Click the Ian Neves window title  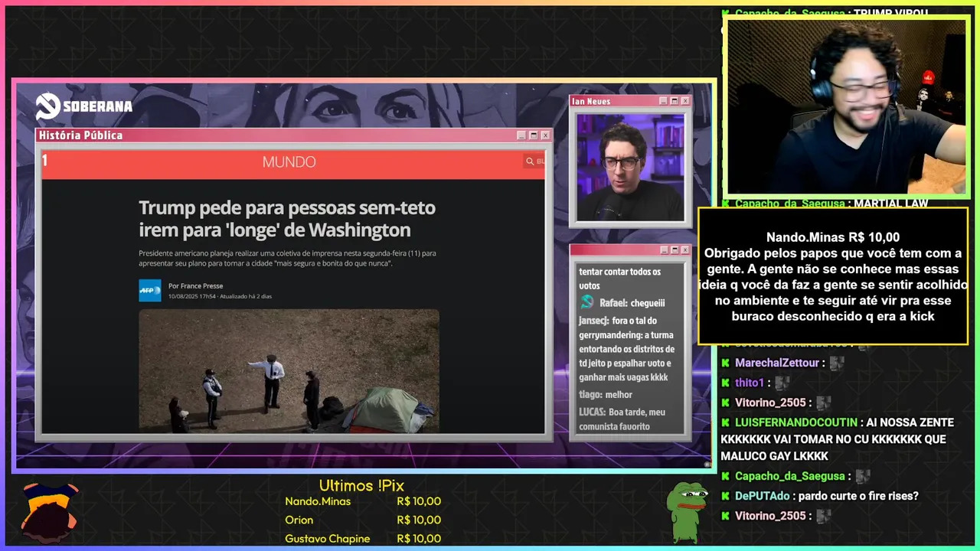tap(591, 101)
